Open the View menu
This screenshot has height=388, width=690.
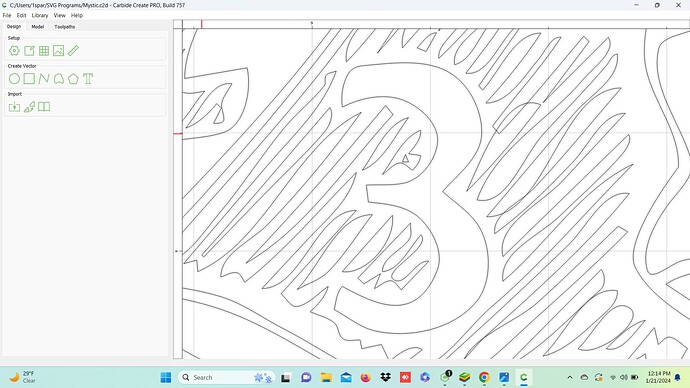59,15
